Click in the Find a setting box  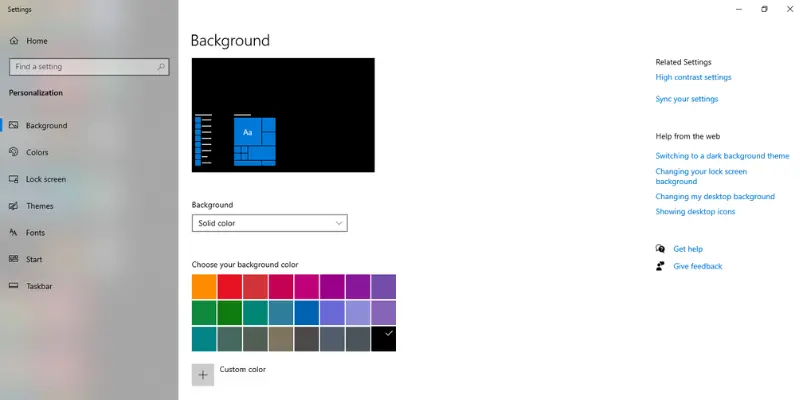click(x=89, y=66)
